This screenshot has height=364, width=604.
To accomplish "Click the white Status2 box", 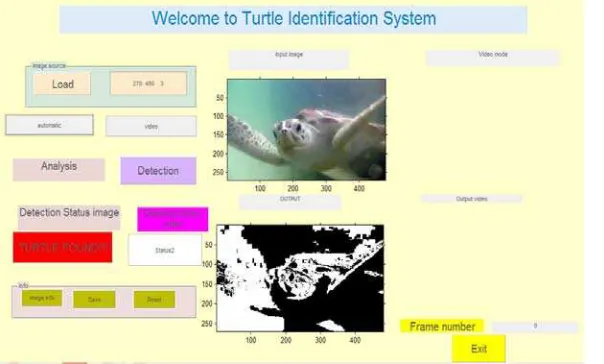I will point(165,250).
